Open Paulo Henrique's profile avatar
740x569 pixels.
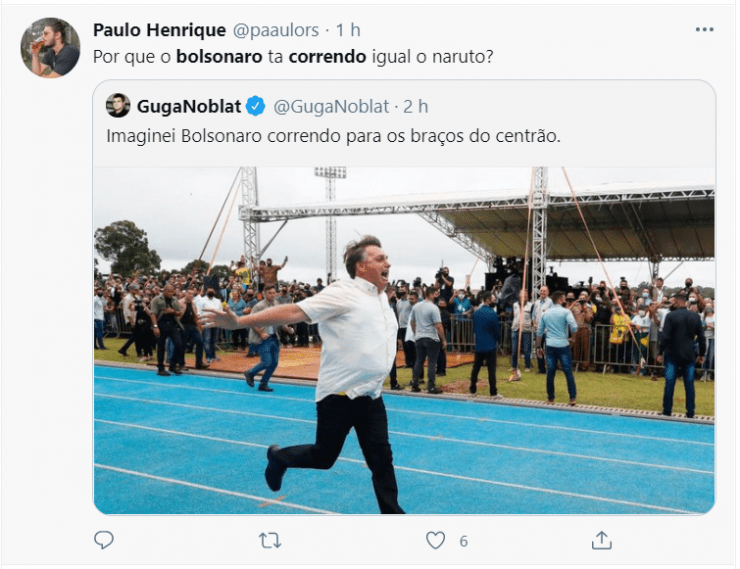pos(50,47)
